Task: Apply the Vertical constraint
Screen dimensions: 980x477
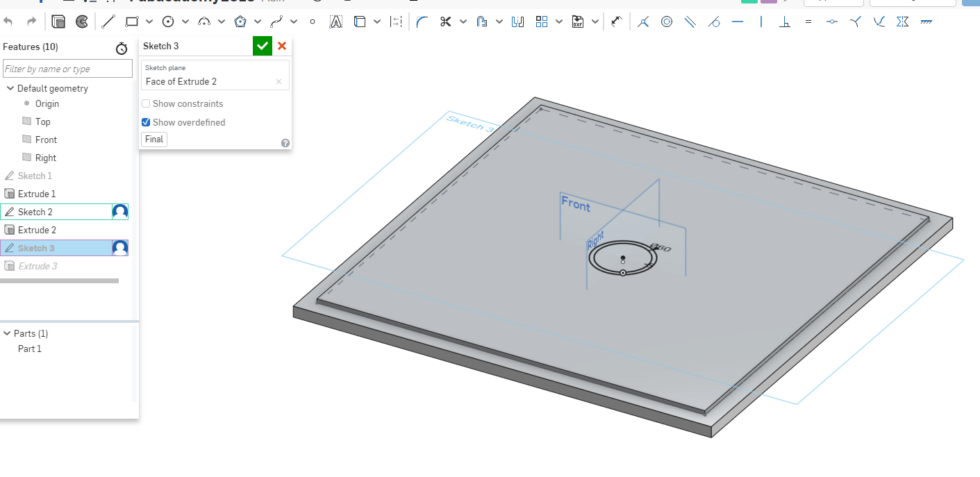Action: coord(761,22)
